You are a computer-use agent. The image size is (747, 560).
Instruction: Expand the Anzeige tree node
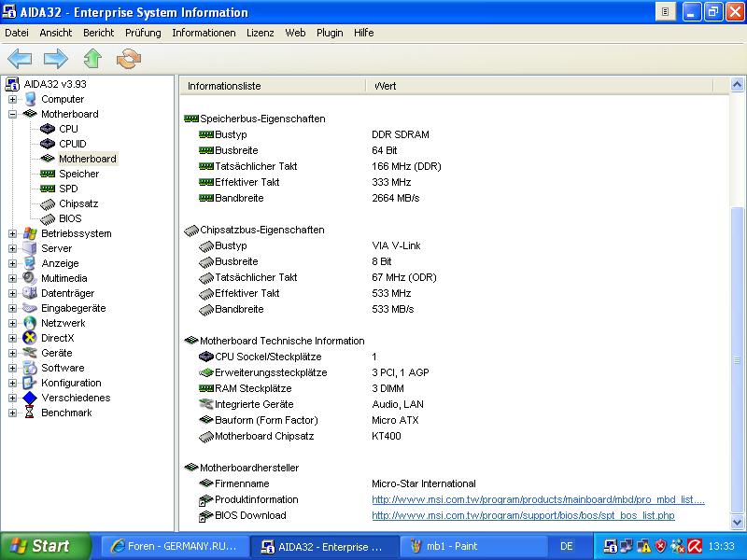click(12, 263)
